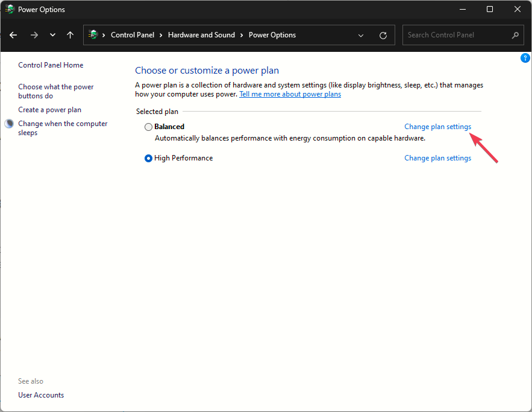Image resolution: width=532 pixels, height=412 pixels.
Task: Open the recent locations chevron
Action: pos(52,35)
